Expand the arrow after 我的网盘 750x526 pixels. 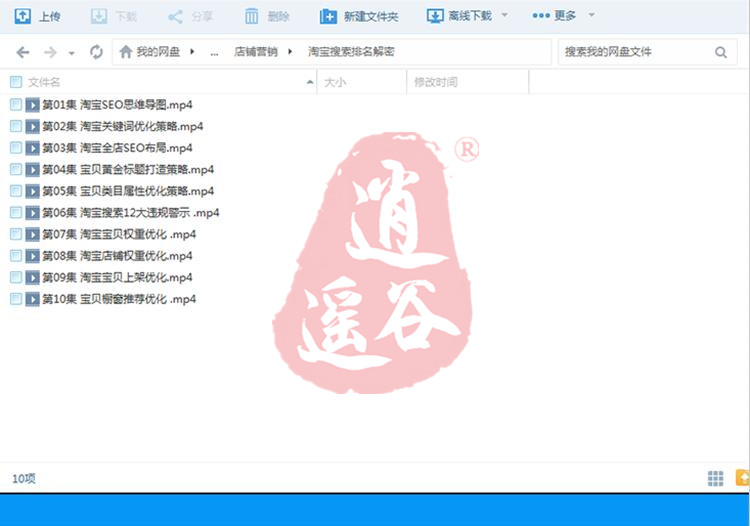(x=192, y=52)
